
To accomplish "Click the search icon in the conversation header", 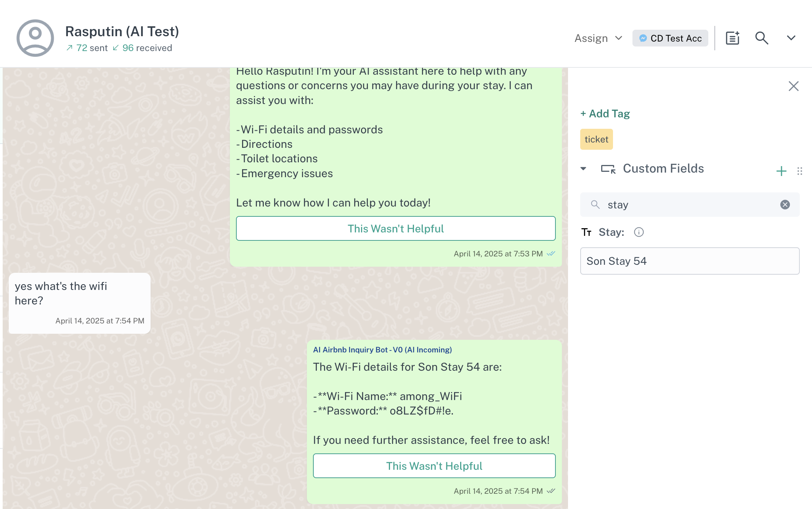I will click(761, 38).
